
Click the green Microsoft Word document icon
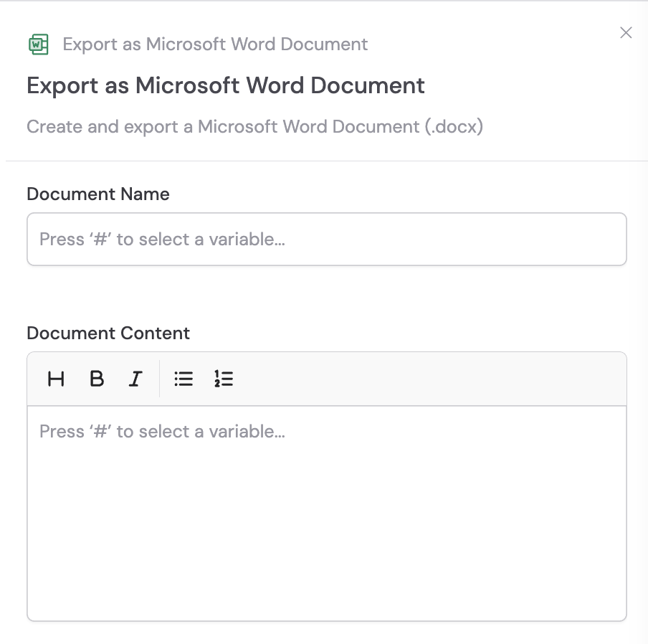38,44
